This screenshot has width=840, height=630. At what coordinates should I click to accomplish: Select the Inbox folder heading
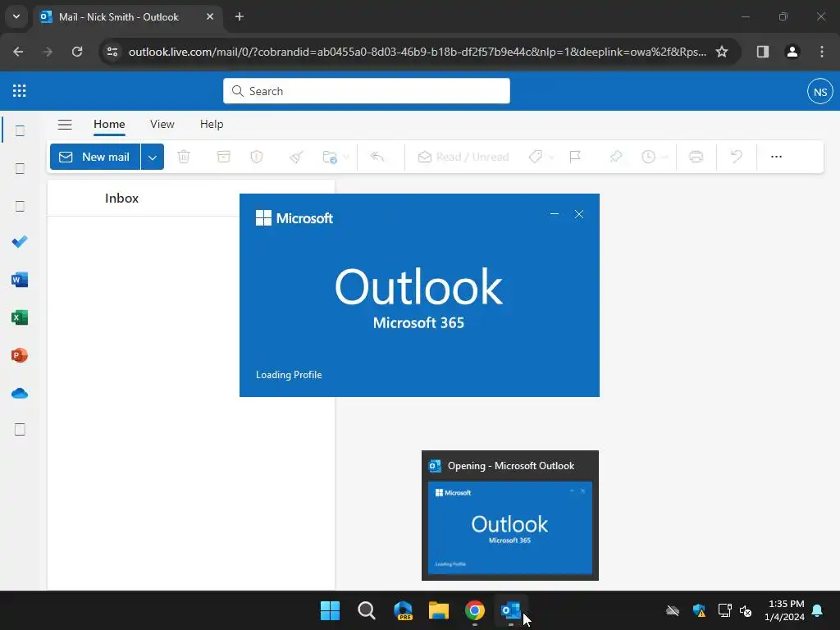point(121,199)
